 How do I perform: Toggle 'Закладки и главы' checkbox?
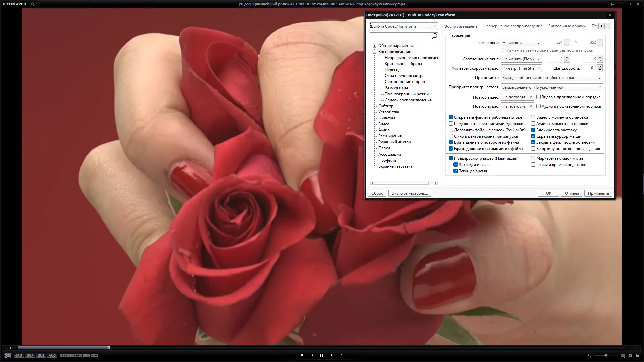click(455, 165)
